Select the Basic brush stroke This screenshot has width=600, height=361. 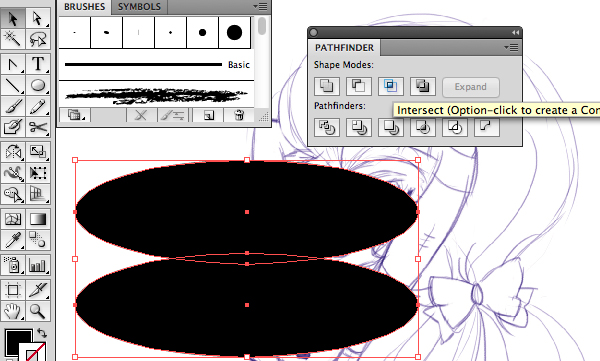point(156,65)
